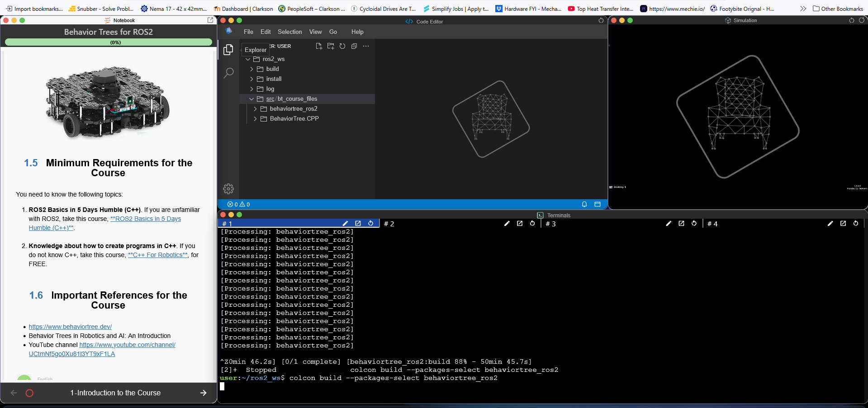This screenshot has height=408, width=868.
Task: Open the Manage gear in the code editor
Action: [x=228, y=188]
